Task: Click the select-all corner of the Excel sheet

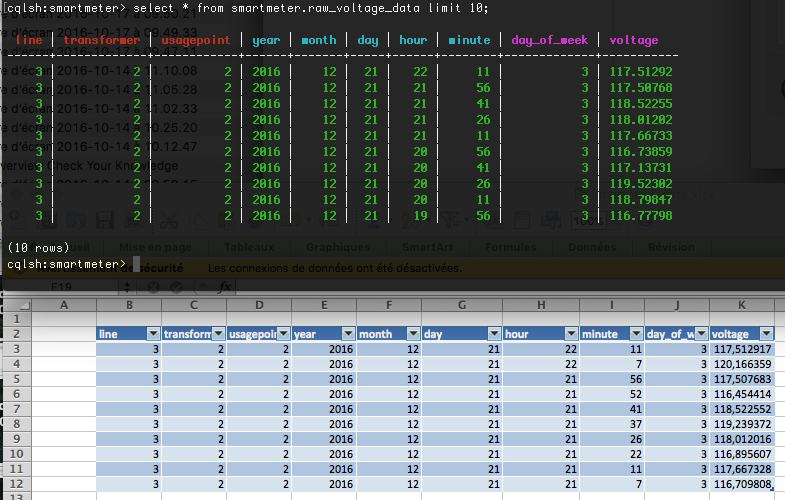Action: [x=17, y=305]
